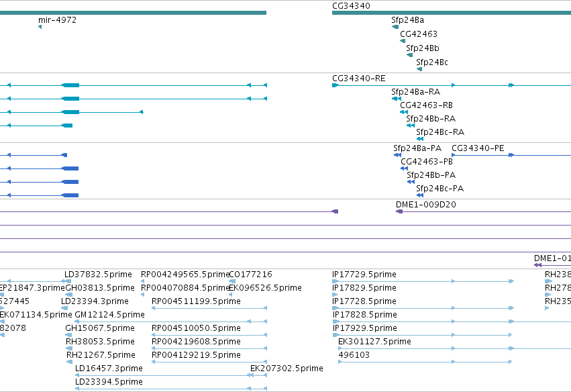The height and width of the screenshot is (392, 571).
Task: Click the CG42463-PB protein arrow glyph
Action: pyautogui.click(x=404, y=168)
